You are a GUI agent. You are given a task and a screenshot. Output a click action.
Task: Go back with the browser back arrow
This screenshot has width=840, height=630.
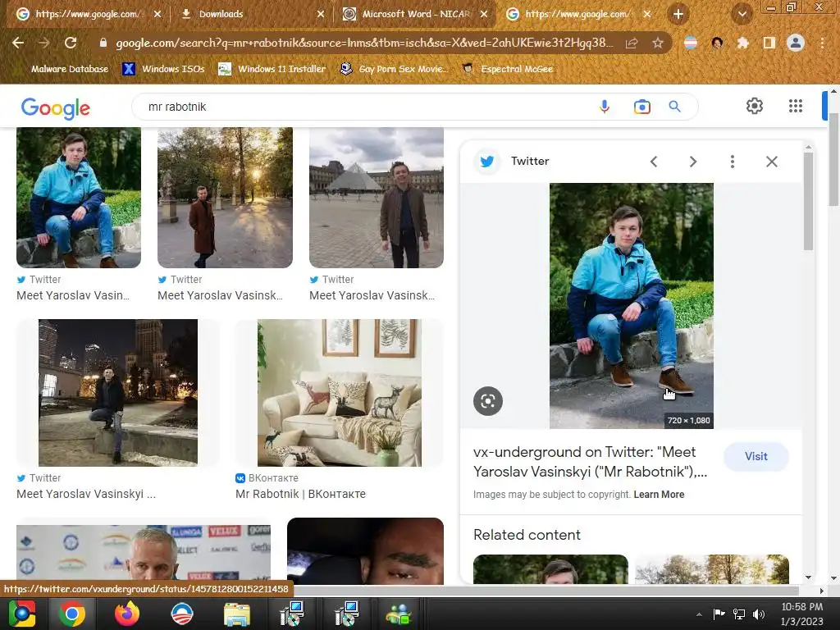click(x=18, y=43)
